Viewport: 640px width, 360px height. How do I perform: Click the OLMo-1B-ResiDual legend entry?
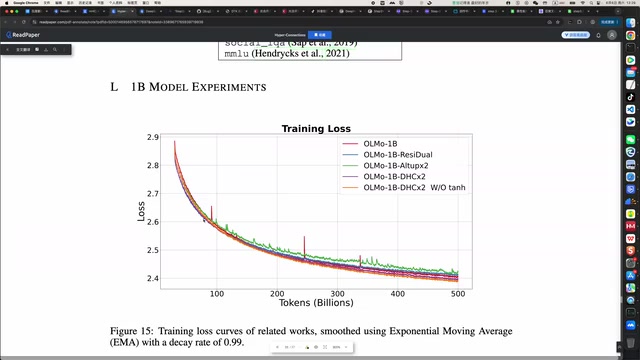(387, 155)
